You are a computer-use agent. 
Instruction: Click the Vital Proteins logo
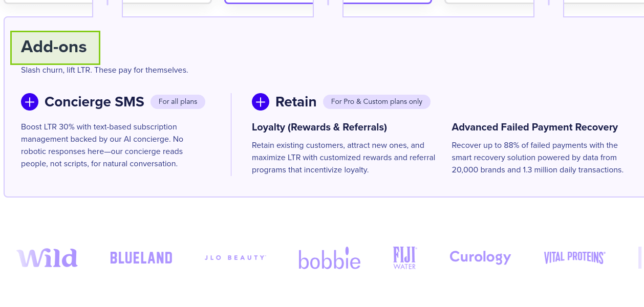coord(574,257)
